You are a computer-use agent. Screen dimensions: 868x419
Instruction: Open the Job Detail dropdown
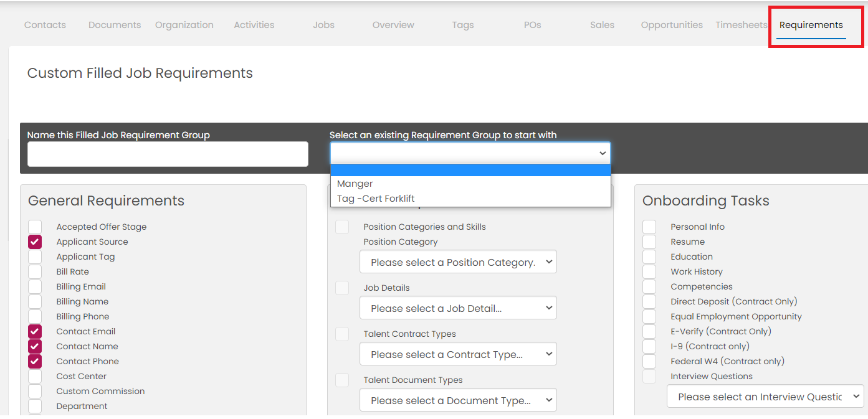(458, 308)
